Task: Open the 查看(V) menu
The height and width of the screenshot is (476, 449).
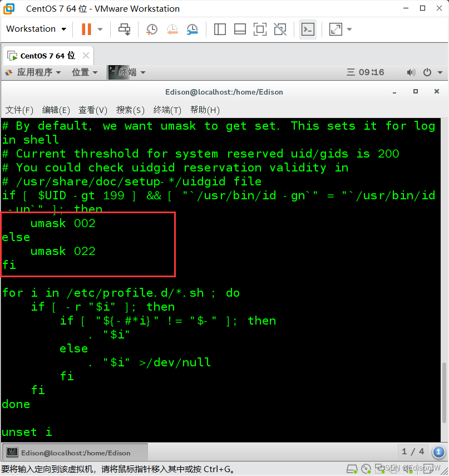Action: click(93, 110)
